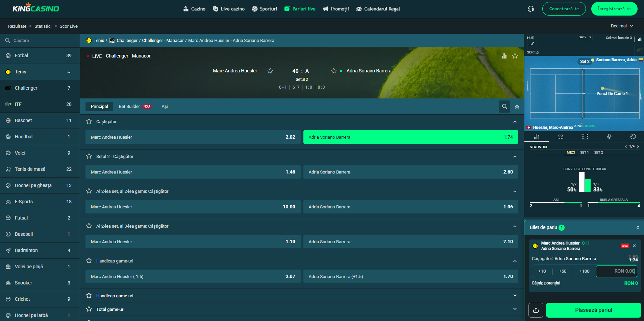Favorite the Challenger - Manacor match star

coord(515,56)
